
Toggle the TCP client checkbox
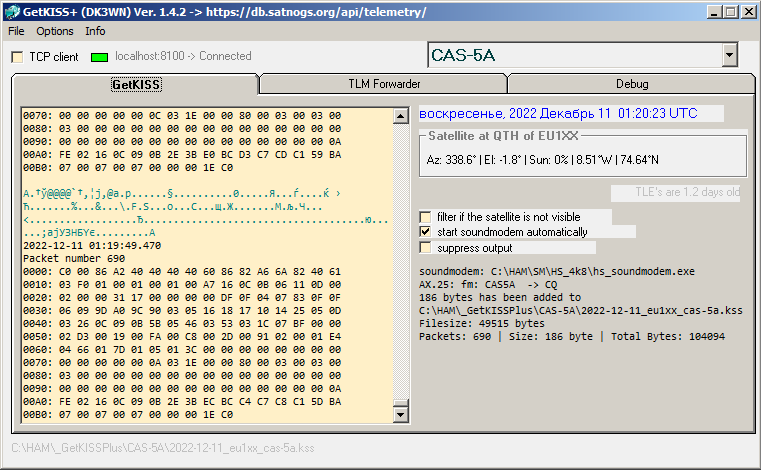[x=17, y=57]
